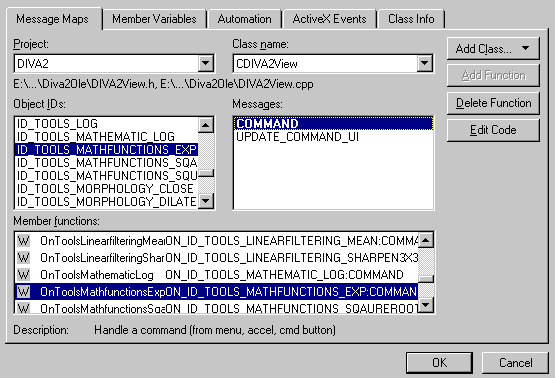Select ID_TOOLS_MATHFUNCTIONS_EXP object ID
This screenshot has width=555, height=378.
click(106, 150)
